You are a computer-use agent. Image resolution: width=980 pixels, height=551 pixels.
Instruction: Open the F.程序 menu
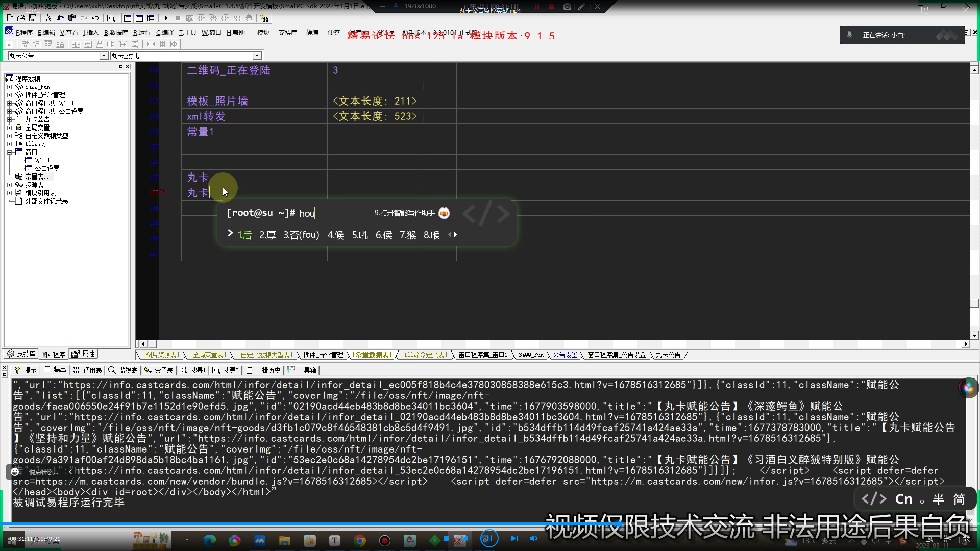point(24,32)
